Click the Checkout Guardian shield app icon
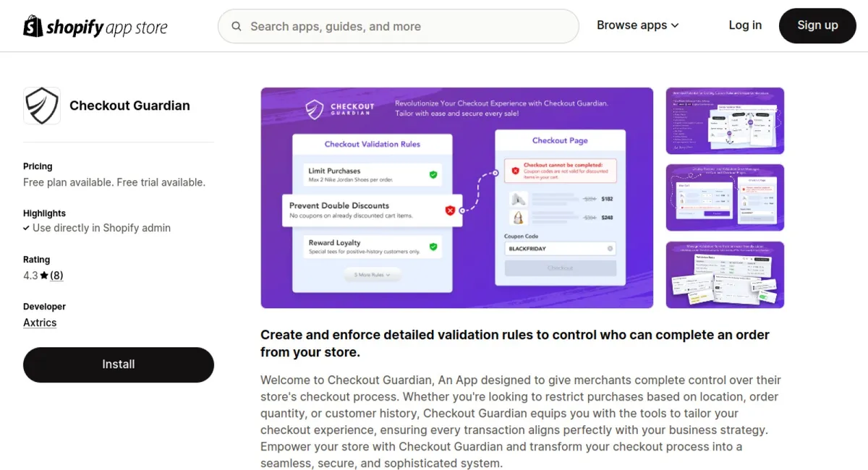 tap(42, 106)
